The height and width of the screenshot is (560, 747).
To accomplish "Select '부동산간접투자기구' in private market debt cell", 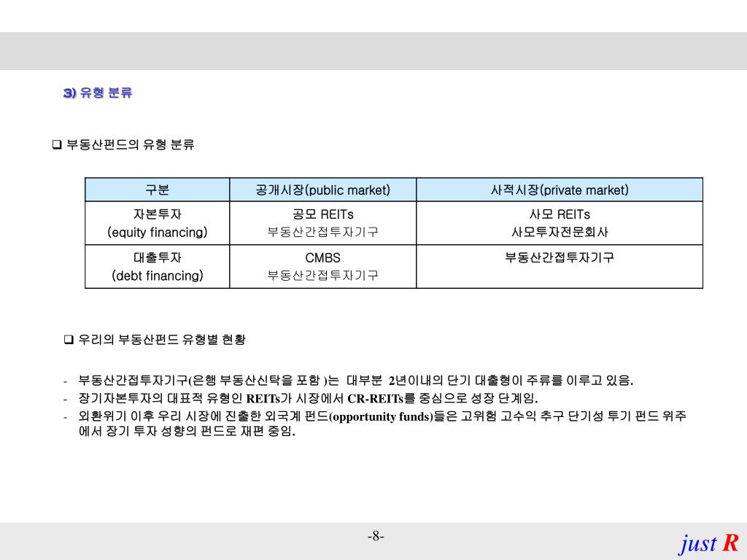I will click(560, 257).
